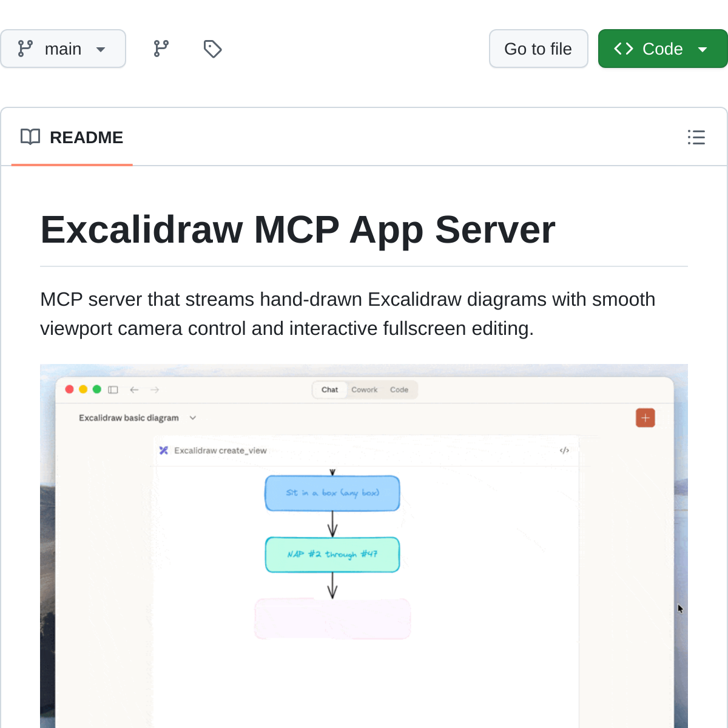This screenshot has width=728, height=728.
Task: Click the branch icon beside main
Action: click(25, 49)
